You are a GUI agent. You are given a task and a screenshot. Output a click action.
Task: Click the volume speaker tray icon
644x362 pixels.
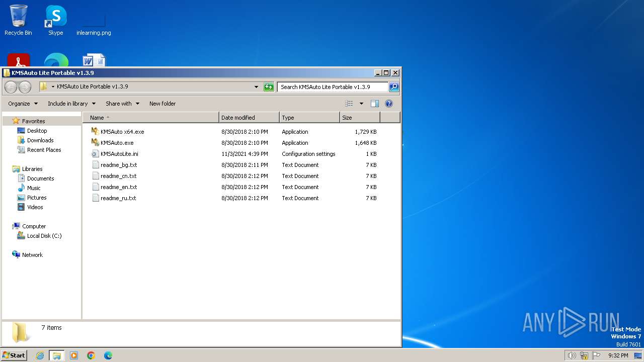(x=572, y=355)
